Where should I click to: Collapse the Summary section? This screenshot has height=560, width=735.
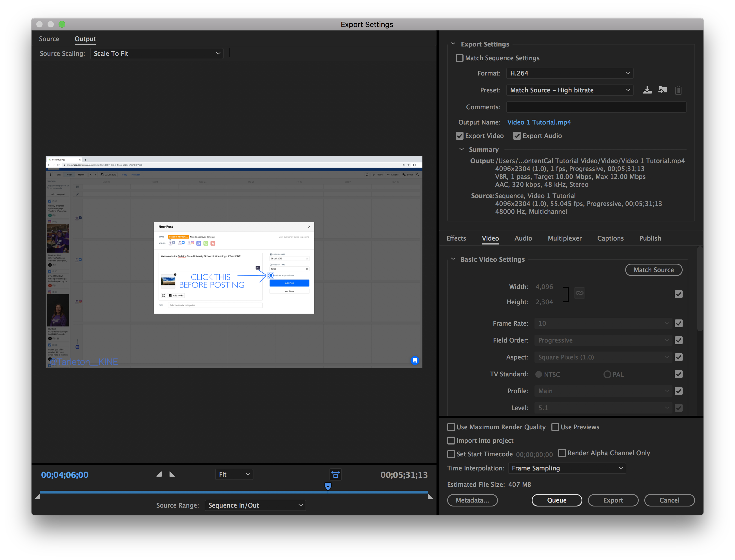coord(462,150)
